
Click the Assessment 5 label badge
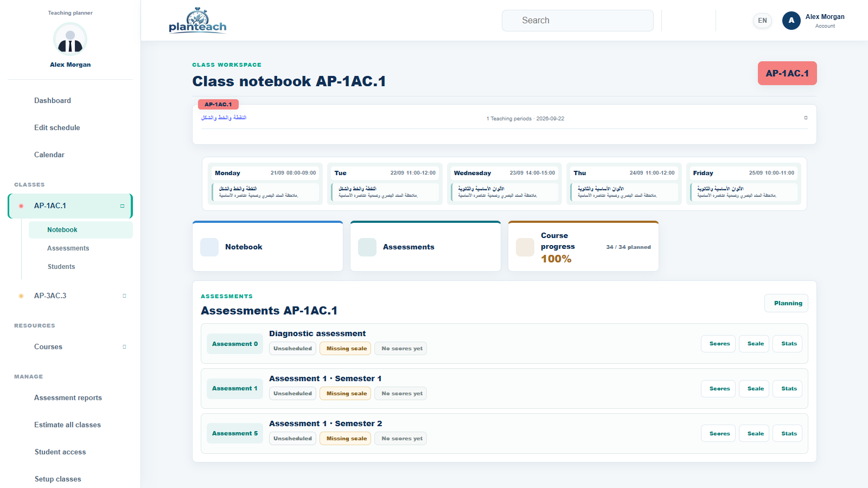point(234,434)
